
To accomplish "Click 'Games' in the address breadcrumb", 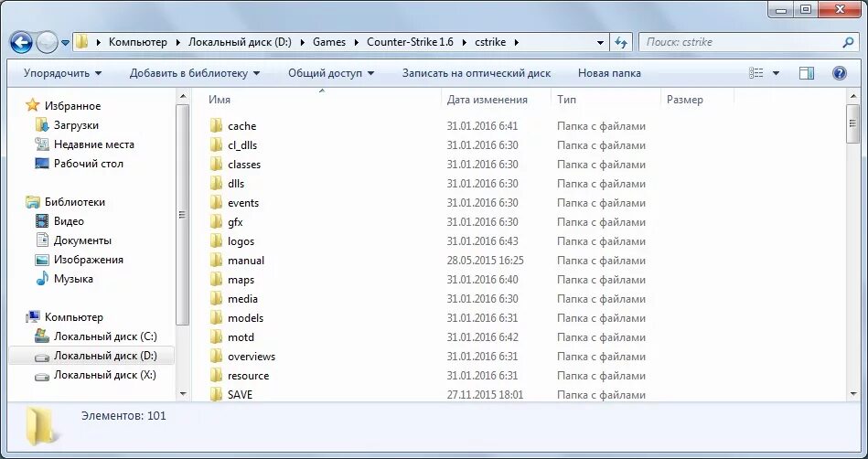I will pos(329,42).
